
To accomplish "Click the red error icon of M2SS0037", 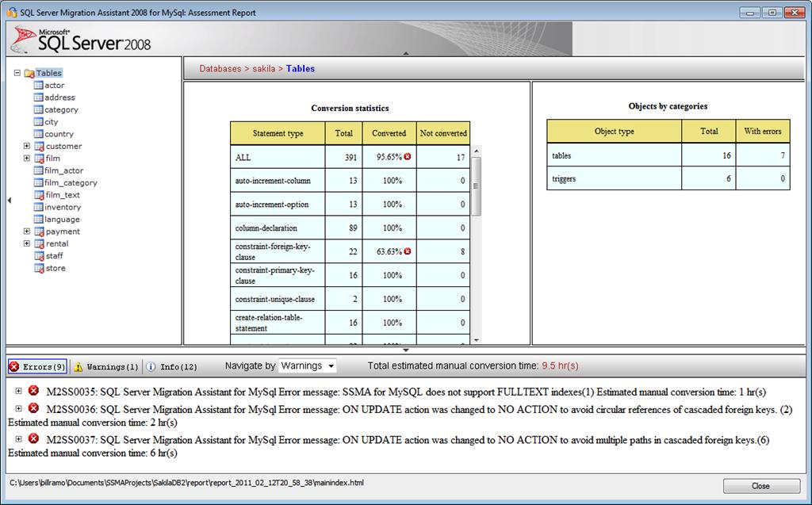I will click(33, 438).
